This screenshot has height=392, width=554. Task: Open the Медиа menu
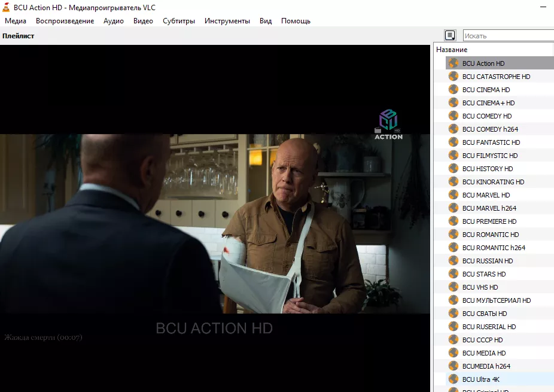tap(16, 21)
